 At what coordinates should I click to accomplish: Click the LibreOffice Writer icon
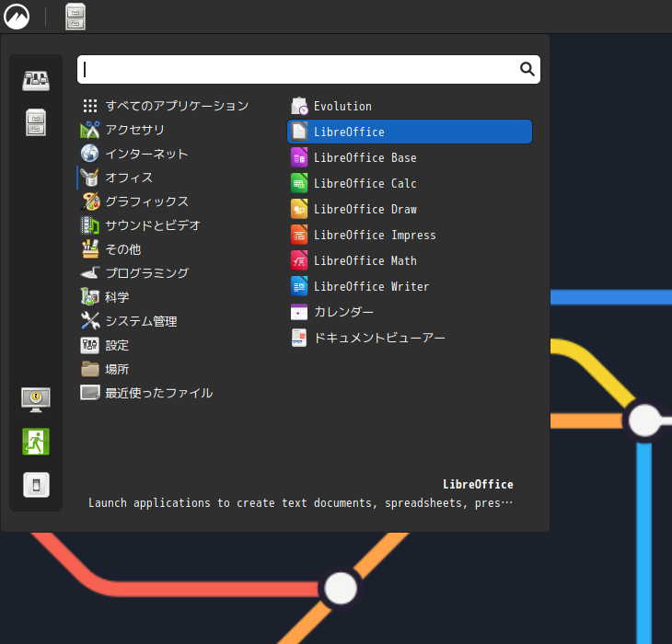(299, 286)
